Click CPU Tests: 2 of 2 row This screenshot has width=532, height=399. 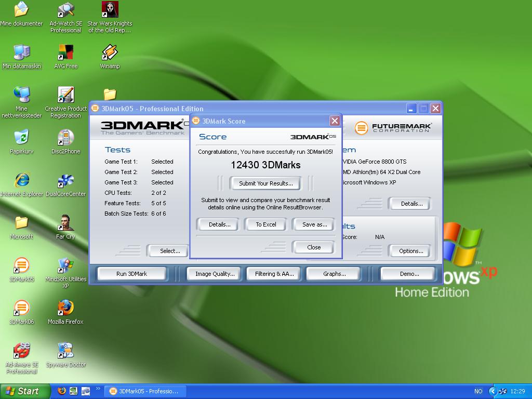click(136, 193)
